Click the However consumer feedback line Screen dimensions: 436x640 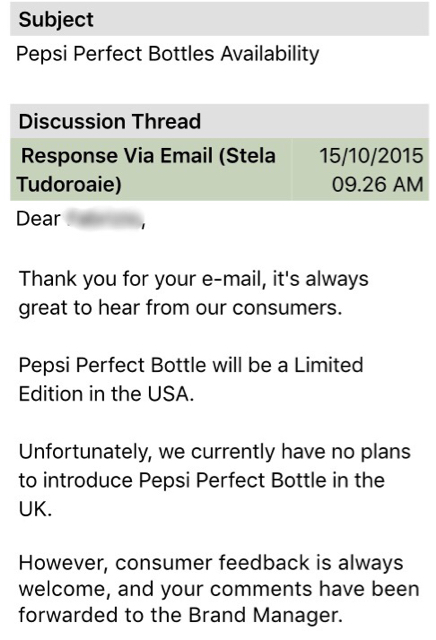211,563
